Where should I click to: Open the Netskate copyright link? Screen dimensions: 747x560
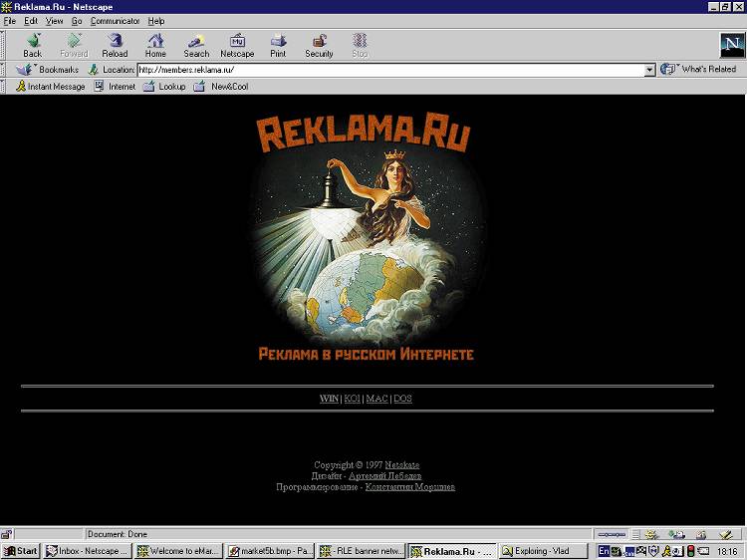pyautogui.click(x=402, y=464)
